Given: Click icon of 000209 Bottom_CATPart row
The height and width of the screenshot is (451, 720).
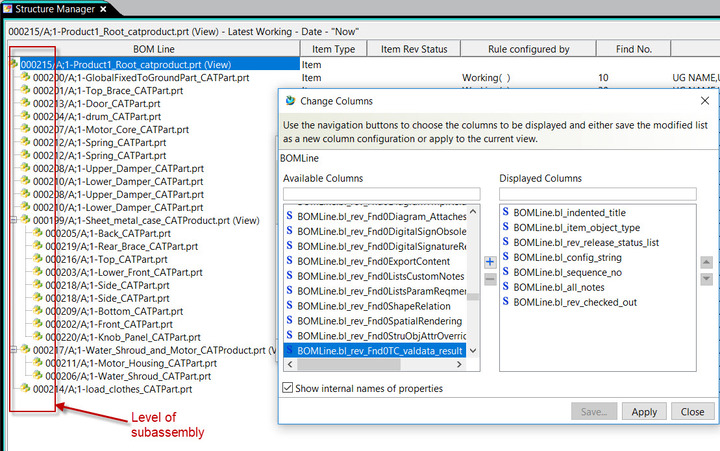Looking at the screenshot, I should tap(38, 310).
